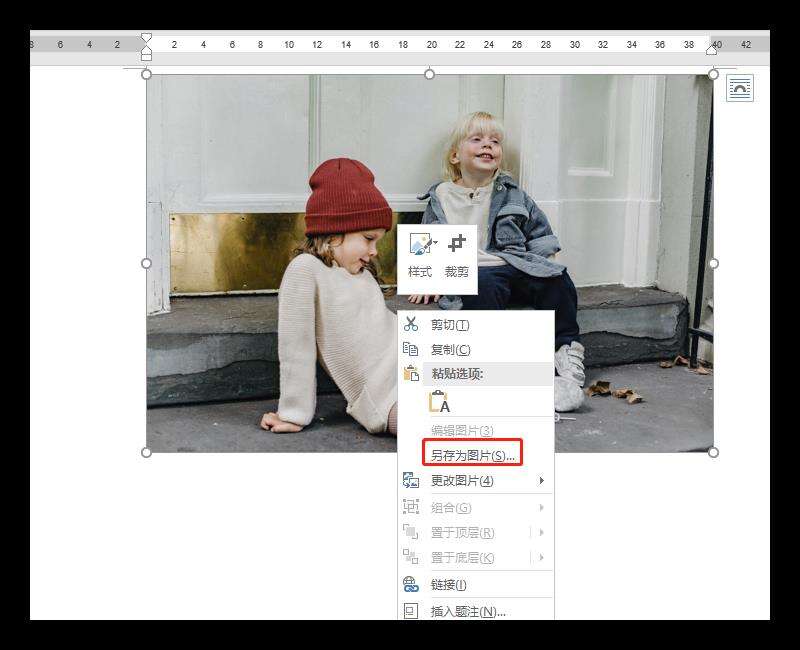Click the left indent marker on ruler

(x=146, y=57)
